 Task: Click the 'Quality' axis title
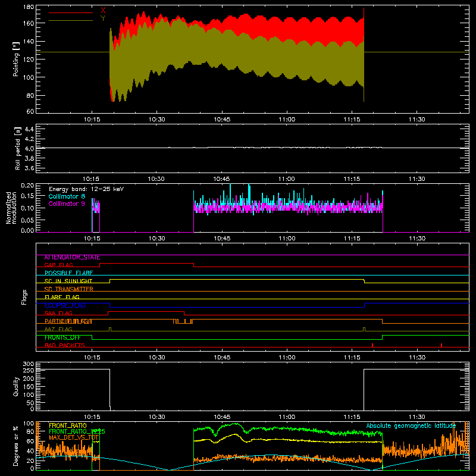click(16, 386)
